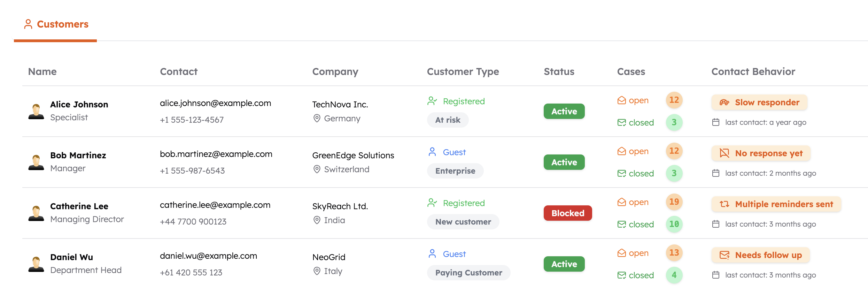Click the At risk tag
This screenshot has height=288, width=868.
coord(448,120)
